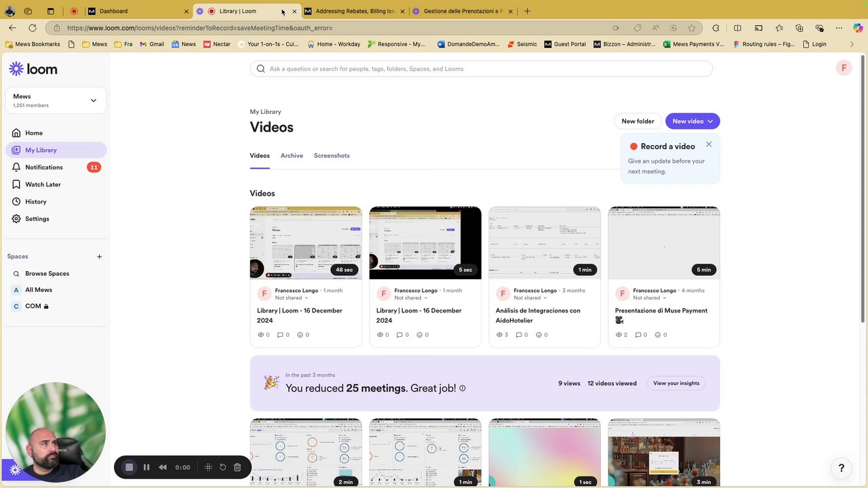The height and width of the screenshot is (488, 868).
Task: Open the 5 sec video thumbnail
Action: 425,243
